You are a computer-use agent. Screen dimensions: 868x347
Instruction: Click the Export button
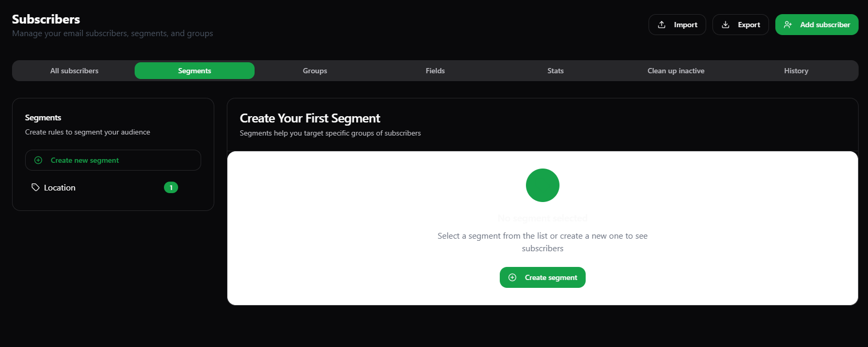[740, 25]
